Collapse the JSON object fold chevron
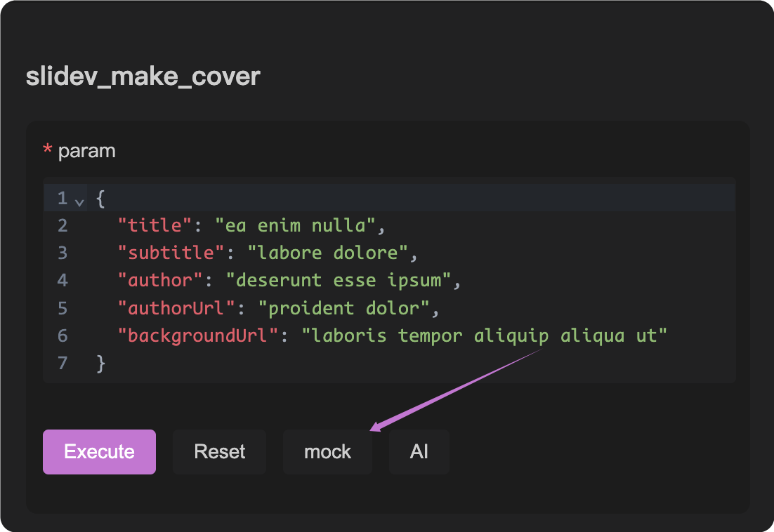 coord(79,201)
